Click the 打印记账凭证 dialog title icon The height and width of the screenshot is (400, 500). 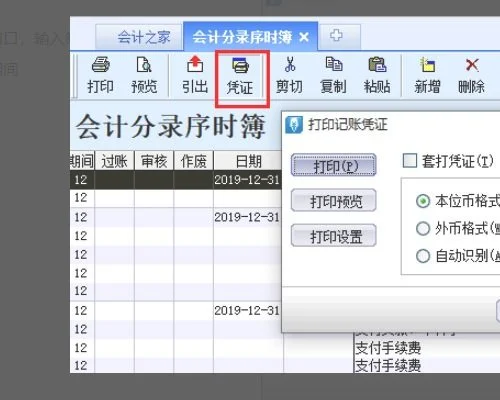[294, 125]
